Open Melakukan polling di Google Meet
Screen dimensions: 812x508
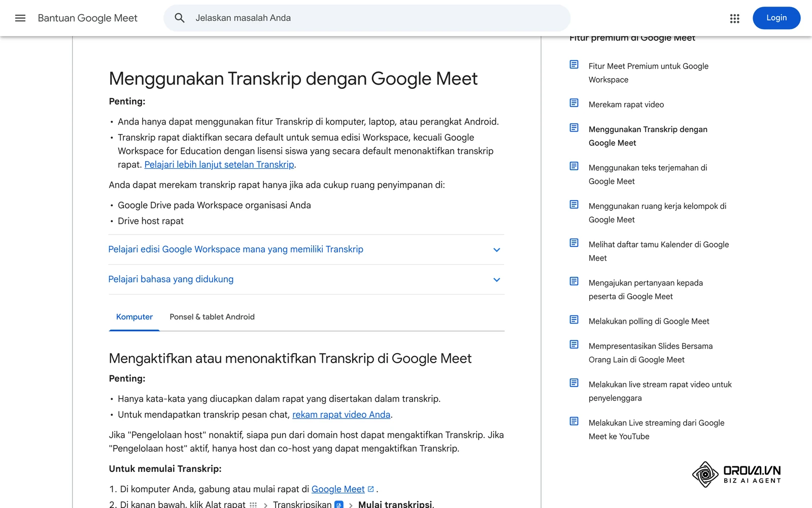pyautogui.click(x=649, y=322)
